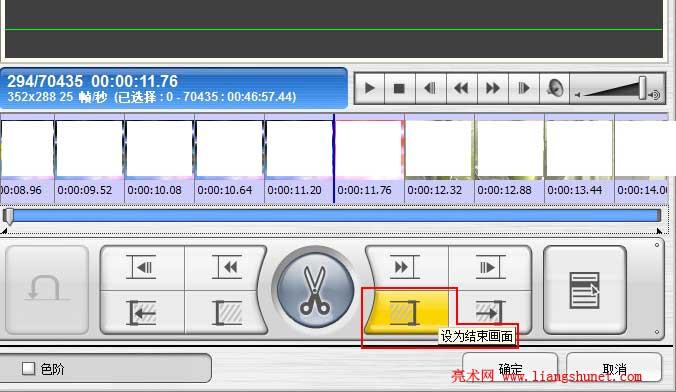Fast rewind to mark start icon
This screenshot has width=676, height=392.
pos(226,268)
